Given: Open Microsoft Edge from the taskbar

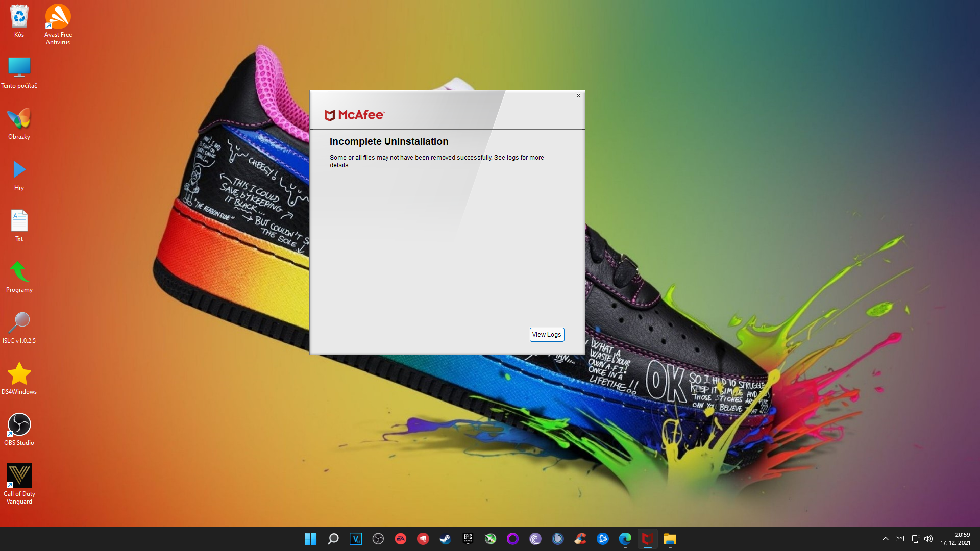Looking at the screenshot, I should [x=625, y=539].
